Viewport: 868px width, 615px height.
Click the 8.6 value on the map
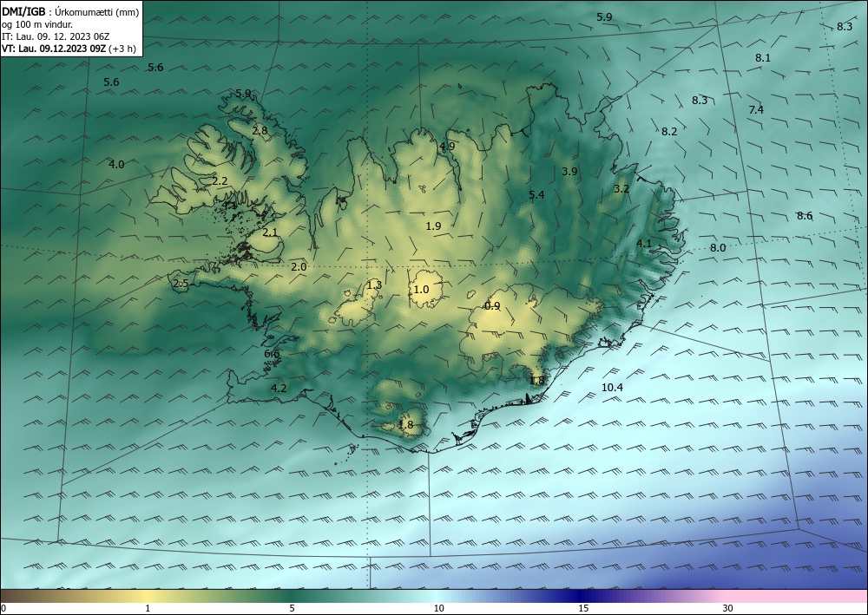pos(805,216)
